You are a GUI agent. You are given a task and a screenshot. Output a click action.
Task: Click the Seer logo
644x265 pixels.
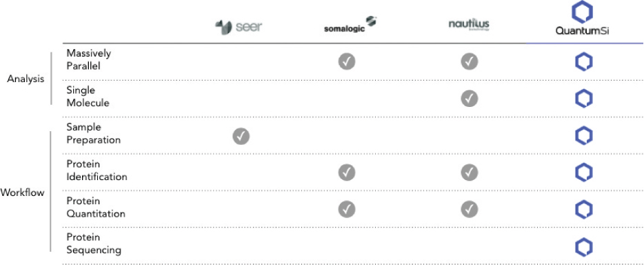239,27
